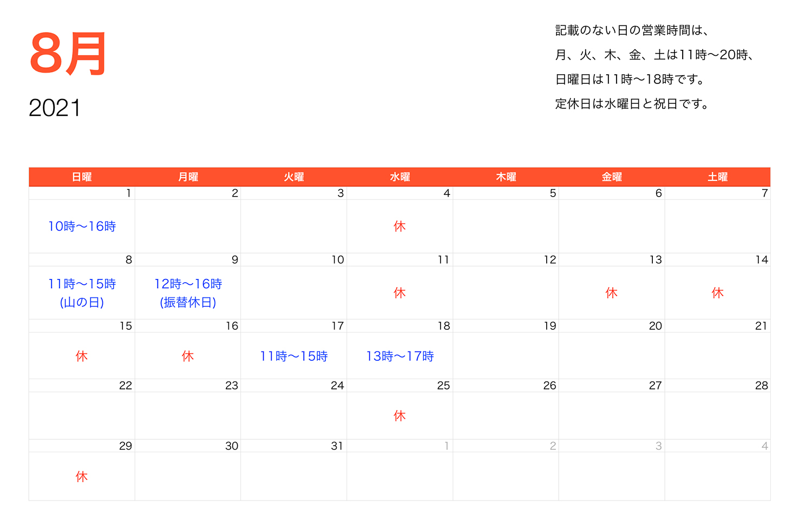The height and width of the screenshot is (520, 812).
Task: Toggle the 休 mark on August 13
Action: tap(611, 292)
